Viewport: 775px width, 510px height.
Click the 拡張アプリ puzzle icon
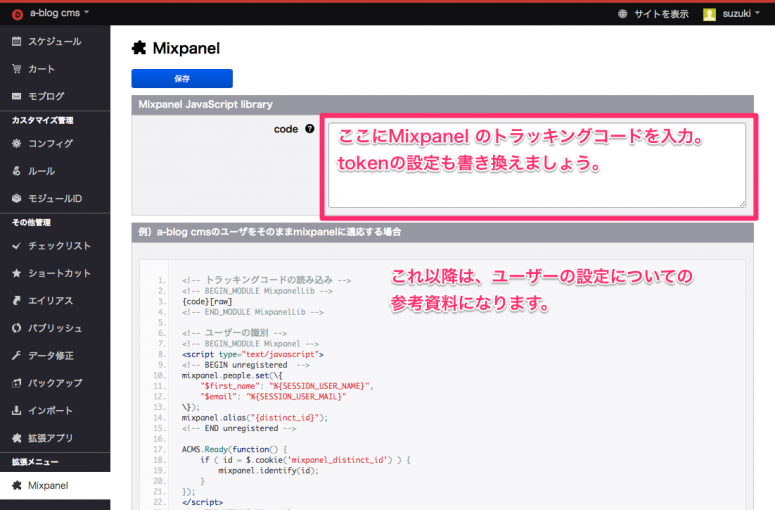(x=16, y=438)
